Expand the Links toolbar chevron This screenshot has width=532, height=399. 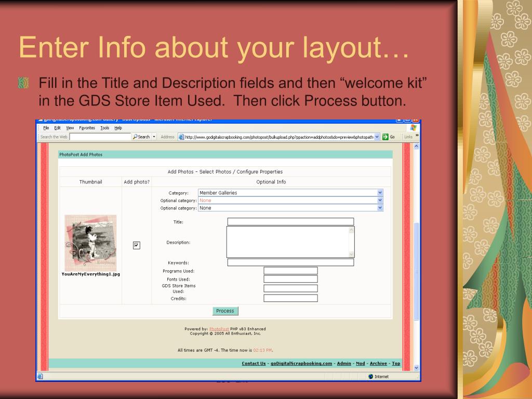[417, 136]
